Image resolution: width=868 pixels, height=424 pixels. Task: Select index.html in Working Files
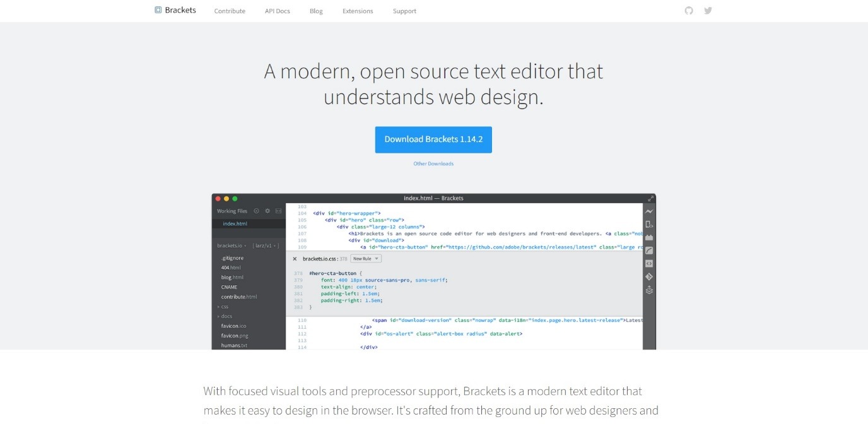235,224
